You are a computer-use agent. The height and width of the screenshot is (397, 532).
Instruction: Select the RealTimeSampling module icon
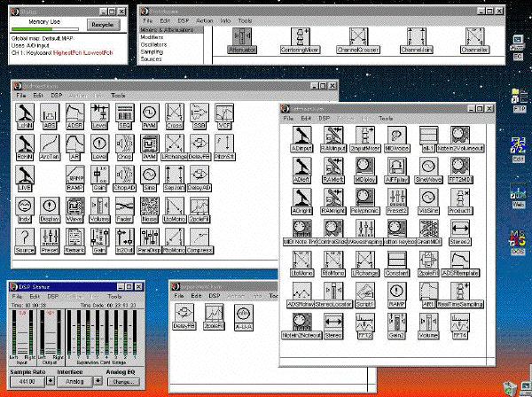tap(460, 295)
